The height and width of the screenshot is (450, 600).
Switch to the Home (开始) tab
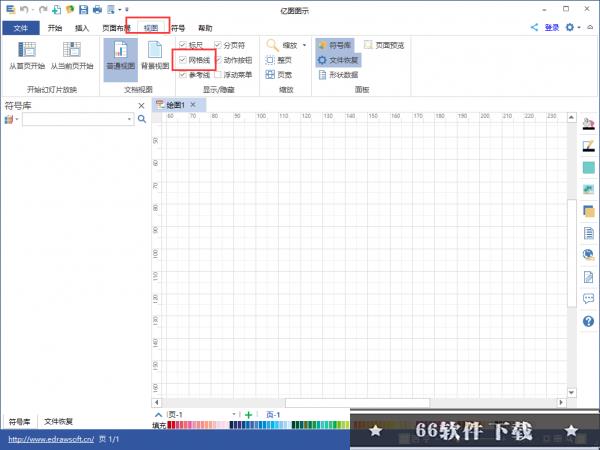pyautogui.click(x=55, y=28)
